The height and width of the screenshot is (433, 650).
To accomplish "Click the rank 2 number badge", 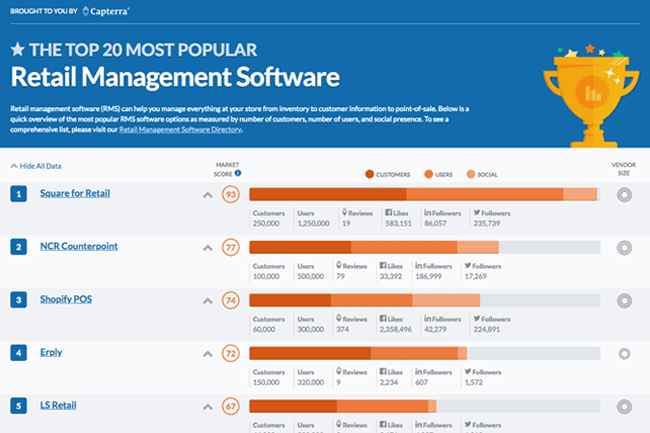I will (x=19, y=247).
